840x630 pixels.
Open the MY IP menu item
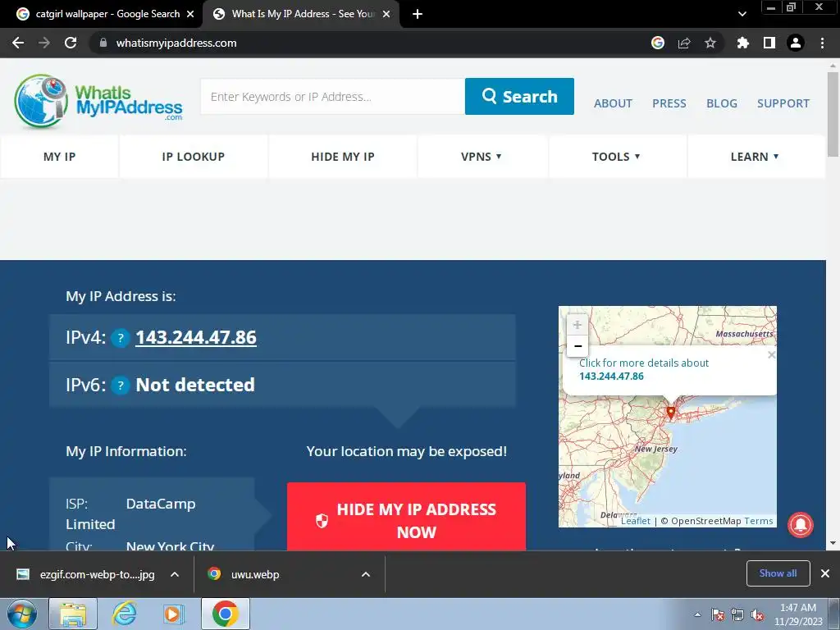(x=59, y=157)
